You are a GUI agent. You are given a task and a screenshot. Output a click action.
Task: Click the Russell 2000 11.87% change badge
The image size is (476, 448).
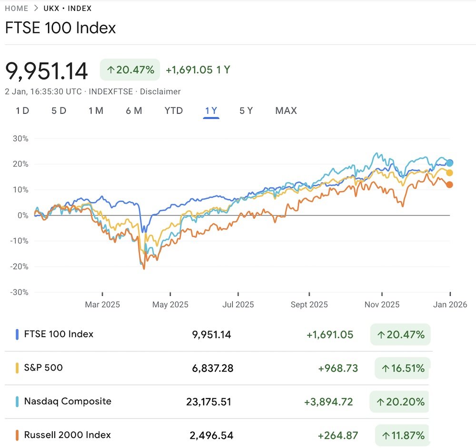coord(401,435)
